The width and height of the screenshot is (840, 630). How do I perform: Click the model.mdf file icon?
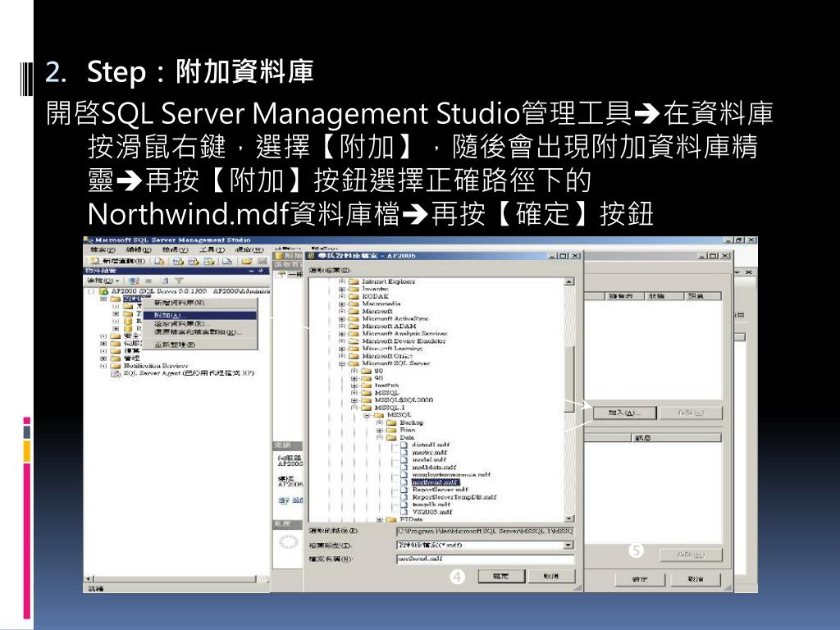(x=404, y=459)
